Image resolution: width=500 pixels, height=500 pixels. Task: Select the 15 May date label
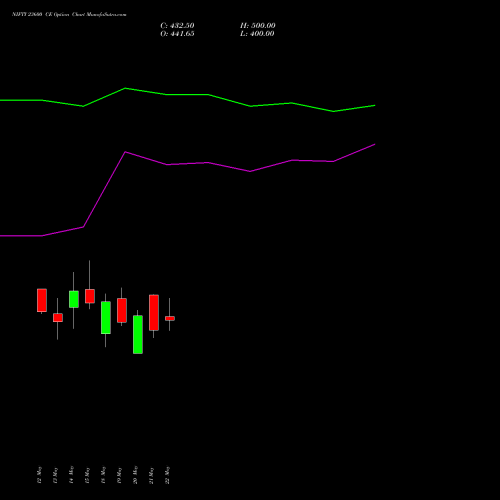point(87,475)
